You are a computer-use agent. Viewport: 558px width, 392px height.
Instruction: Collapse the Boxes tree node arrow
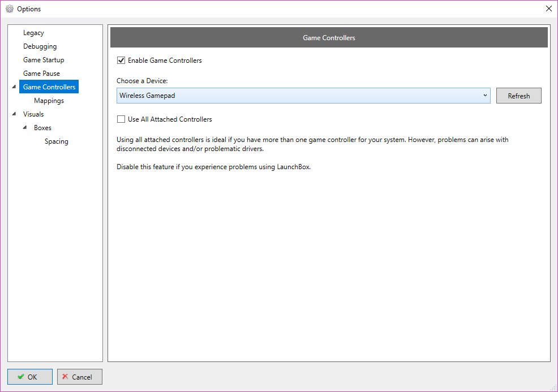pyautogui.click(x=25, y=127)
